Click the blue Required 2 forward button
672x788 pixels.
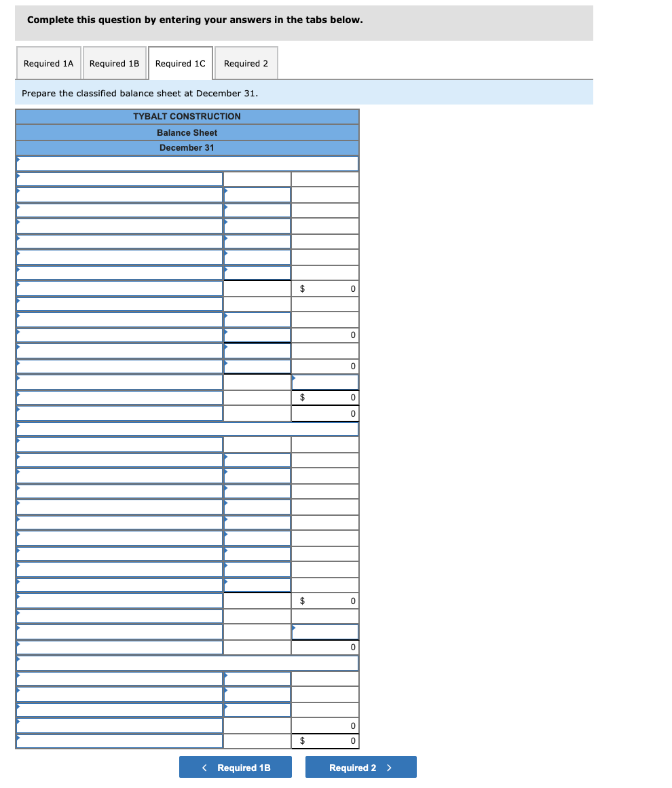(360, 767)
